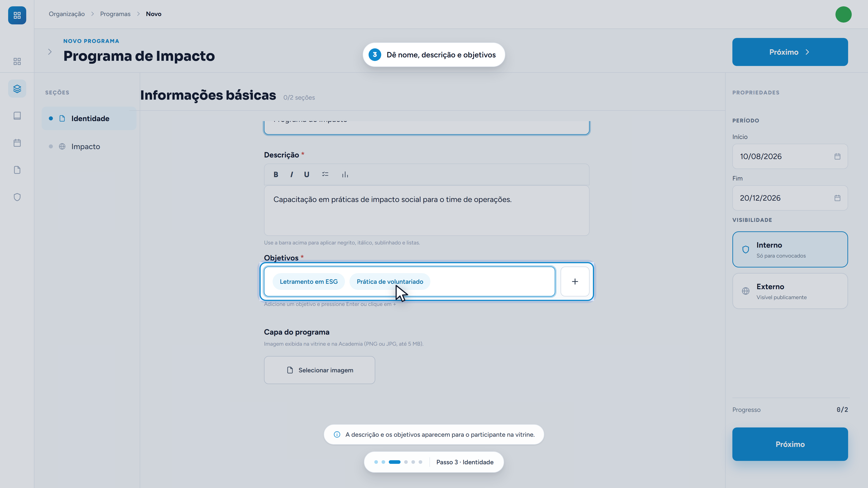
Task: Select the layers sidebar icon
Action: pyautogui.click(x=17, y=89)
